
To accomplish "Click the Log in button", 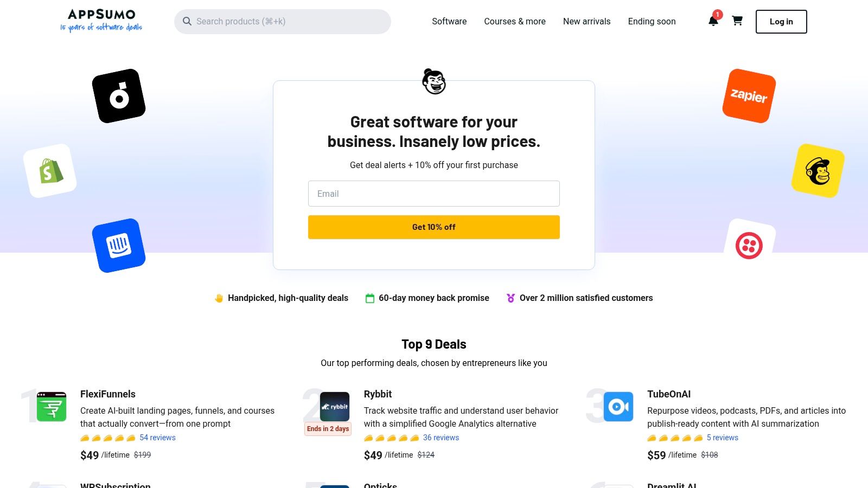I will (x=781, y=22).
